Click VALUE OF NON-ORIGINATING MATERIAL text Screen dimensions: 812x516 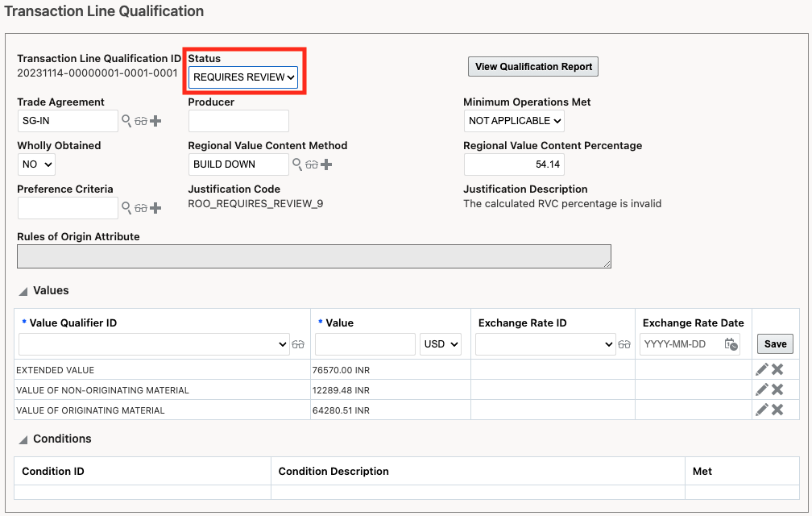click(102, 390)
